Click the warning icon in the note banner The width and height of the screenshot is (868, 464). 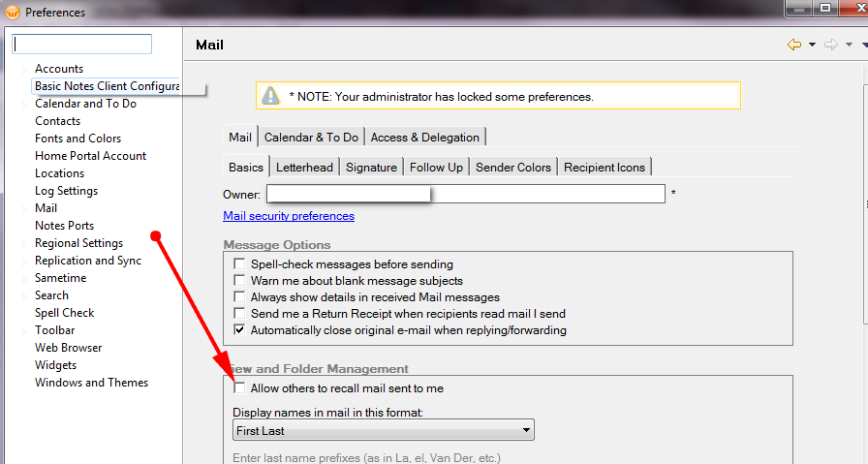pyautogui.click(x=270, y=96)
